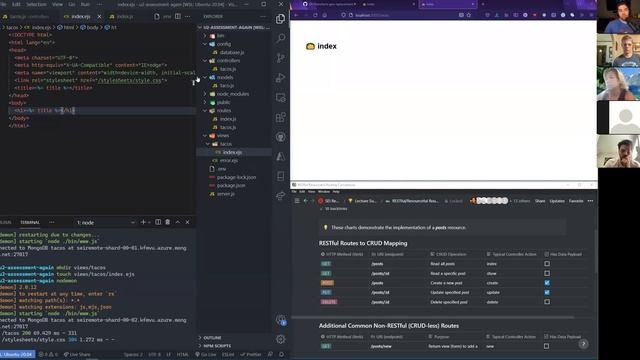Uncheck payload checkbox for Update specified post

click(x=547, y=292)
